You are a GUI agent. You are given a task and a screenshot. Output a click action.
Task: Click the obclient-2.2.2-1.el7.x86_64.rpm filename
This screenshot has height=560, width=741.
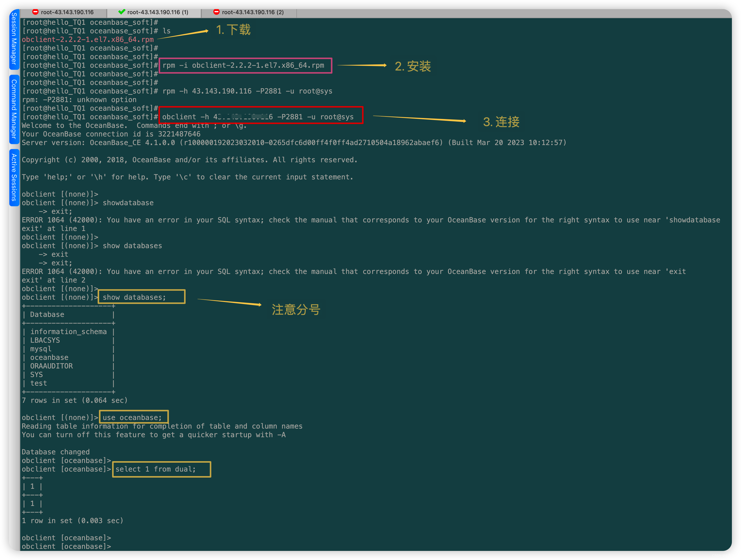(x=88, y=39)
